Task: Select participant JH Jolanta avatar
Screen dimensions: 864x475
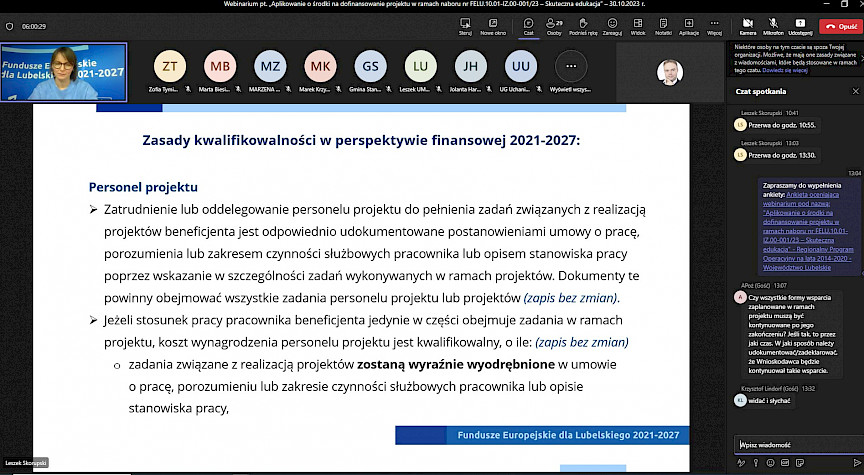Action: point(471,67)
